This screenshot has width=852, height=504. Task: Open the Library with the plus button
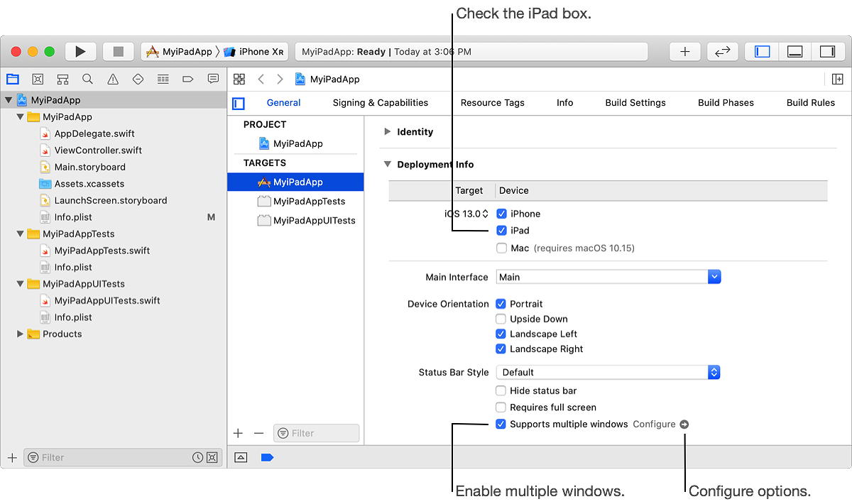(684, 52)
